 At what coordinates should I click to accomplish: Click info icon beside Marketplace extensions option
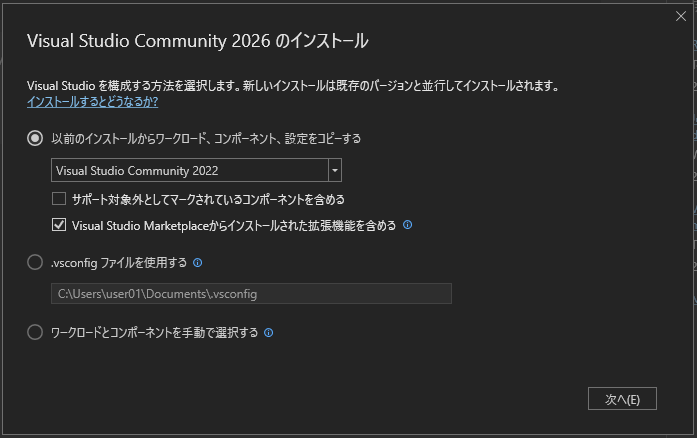408,225
